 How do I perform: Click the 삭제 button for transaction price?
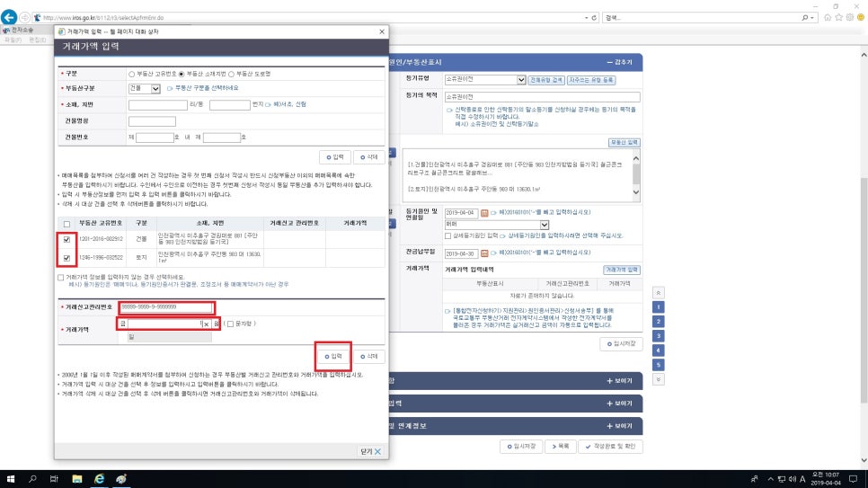pos(368,356)
